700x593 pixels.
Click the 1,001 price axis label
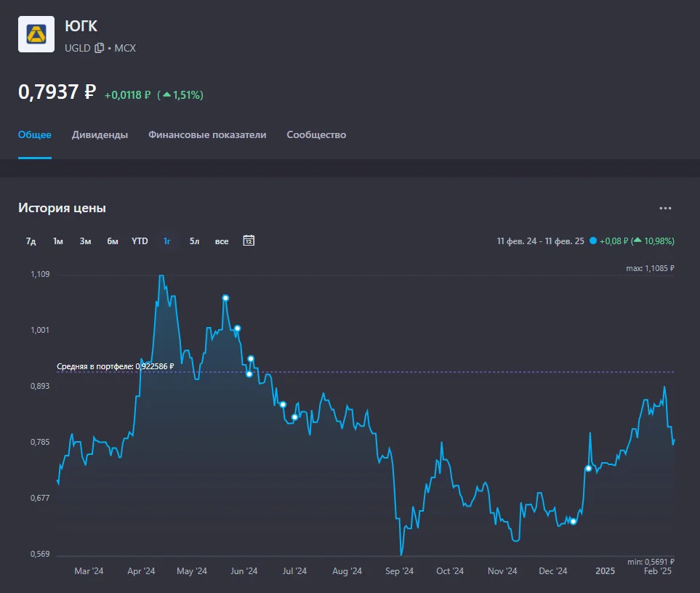click(x=40, y=330)
